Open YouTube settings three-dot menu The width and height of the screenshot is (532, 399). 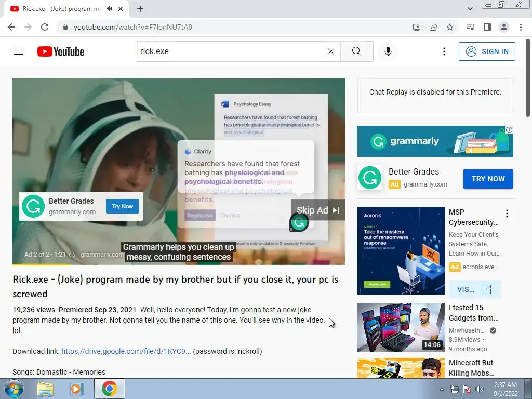coord(444,51)
